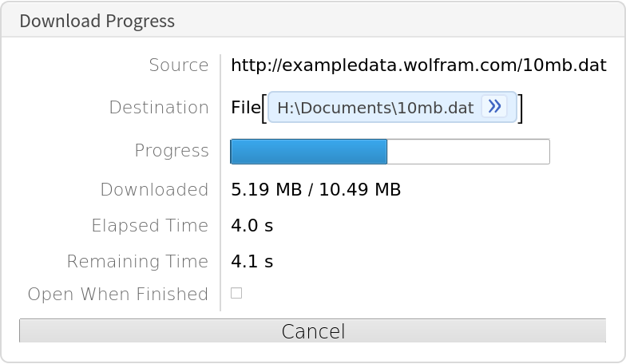Click the empty white portion of progress bar
626x364 pixels.
468,152
